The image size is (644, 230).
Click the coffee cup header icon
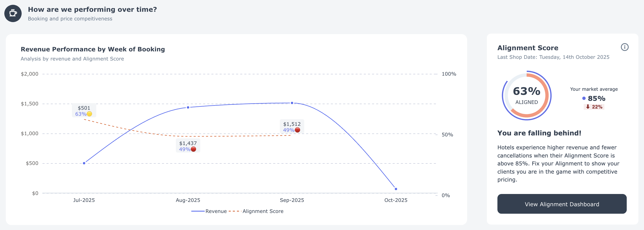pos(13,13)
